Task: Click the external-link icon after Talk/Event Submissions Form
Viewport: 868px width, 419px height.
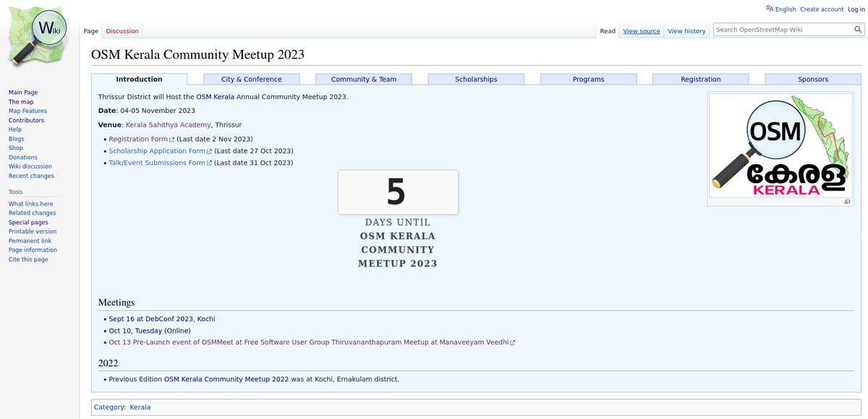Action: pyautogui.click(x=209, y=163)
